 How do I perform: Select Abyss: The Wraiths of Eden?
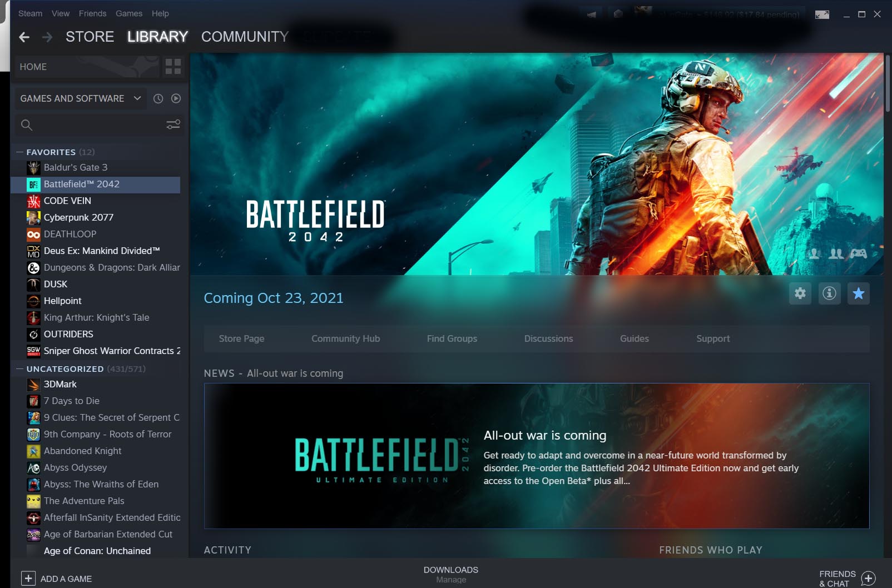click(x=95, y=484)
